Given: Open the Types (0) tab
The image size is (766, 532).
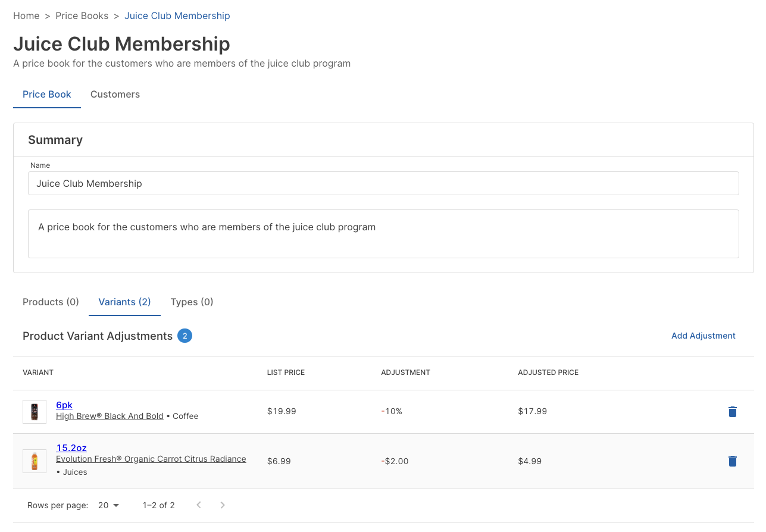Looking at the screenshot, I should [x=192, y=302].
